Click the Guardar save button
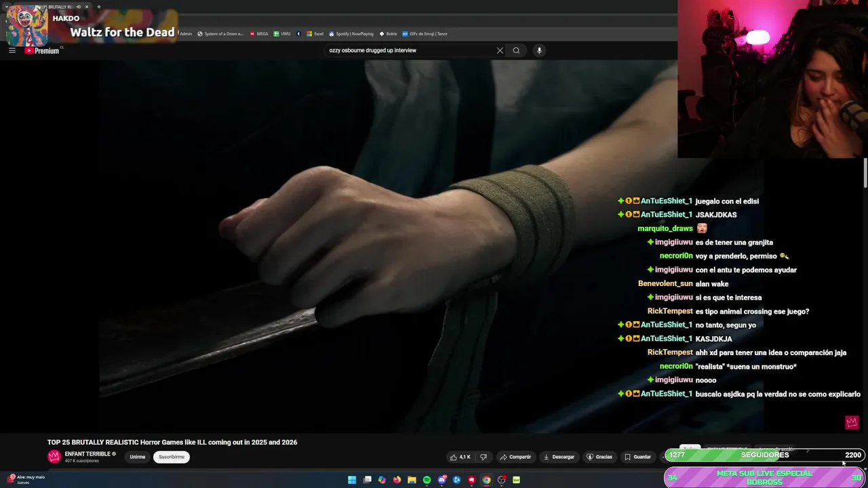The height and width of the screenshot is (488, 868). (x=637, y=457)
